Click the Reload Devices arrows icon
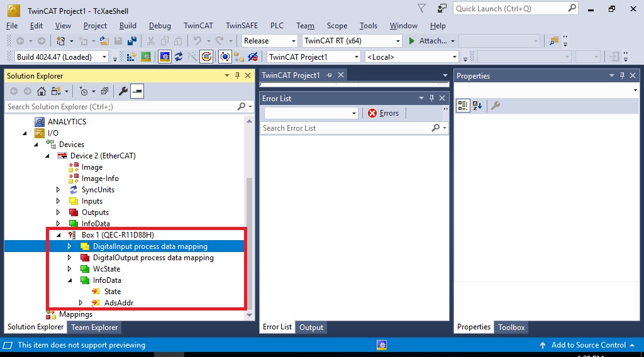 pyautogui.click(x=179, y=57)
